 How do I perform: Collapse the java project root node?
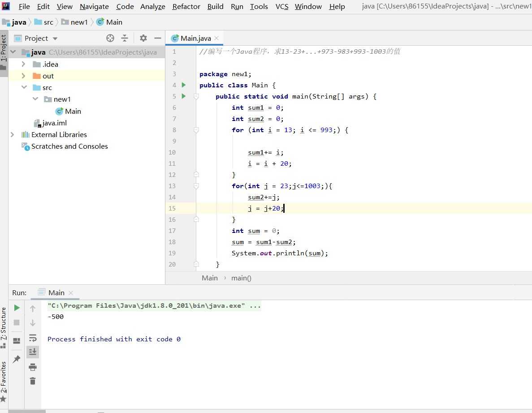[x=13, y=52]
